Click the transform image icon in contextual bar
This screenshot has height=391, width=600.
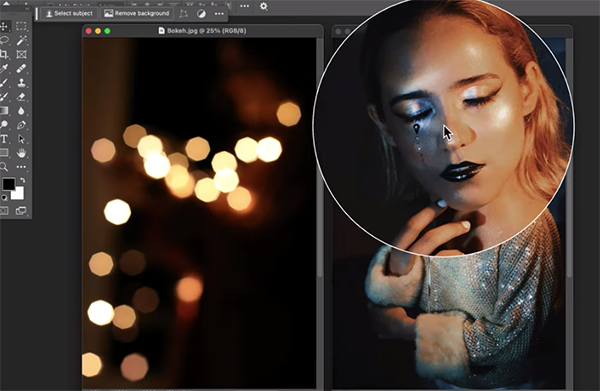(x=184, y=14)
